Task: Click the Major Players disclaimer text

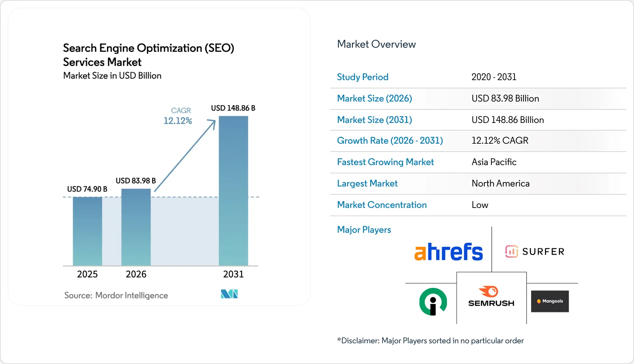Action: pos(430,341)
